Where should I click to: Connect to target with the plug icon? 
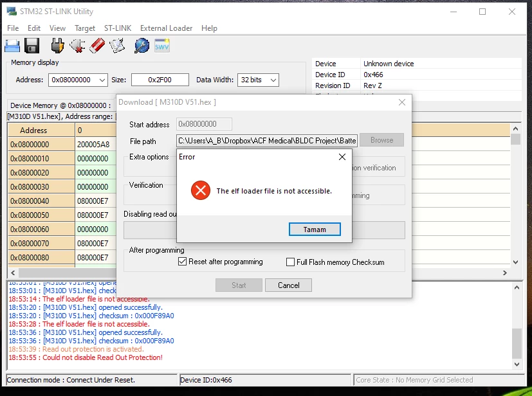click(x=57, y=46)
